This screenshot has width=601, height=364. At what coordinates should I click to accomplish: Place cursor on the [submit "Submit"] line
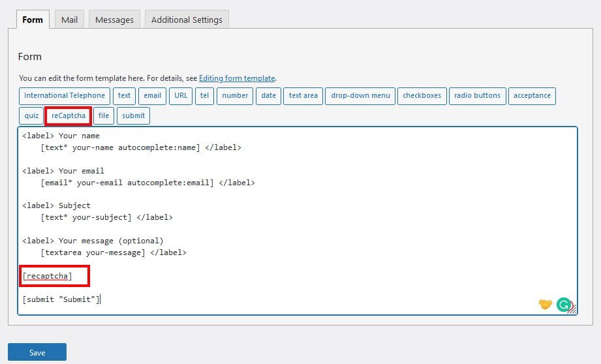click(61, 299)
